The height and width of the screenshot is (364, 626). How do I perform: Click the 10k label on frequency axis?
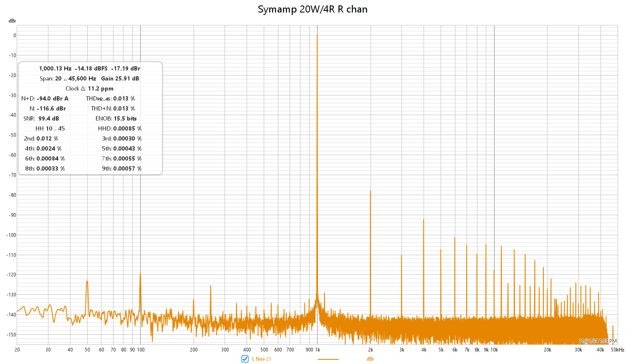(494, 350)
